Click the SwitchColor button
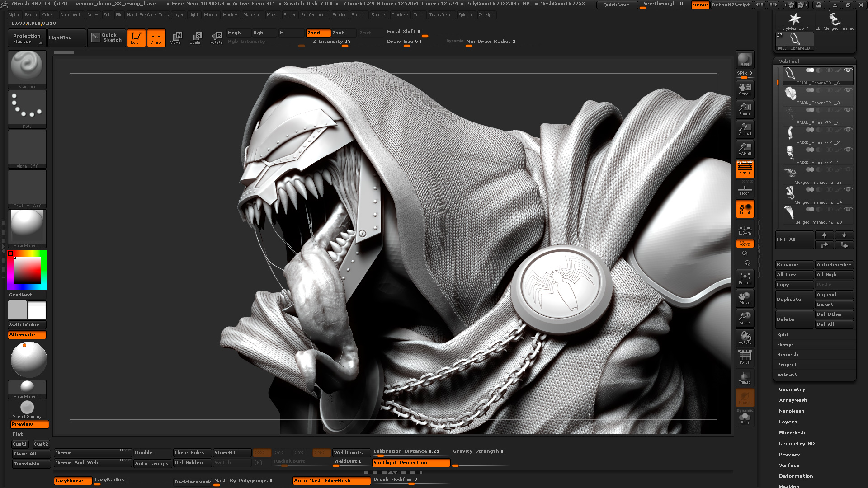Screen dimensions: 868x488 (27, 325)
